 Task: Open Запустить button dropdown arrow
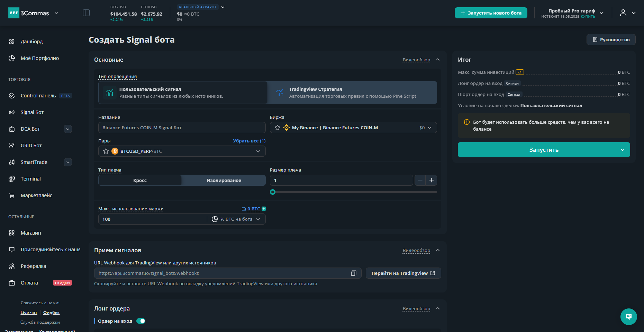[x=623, y=150]
